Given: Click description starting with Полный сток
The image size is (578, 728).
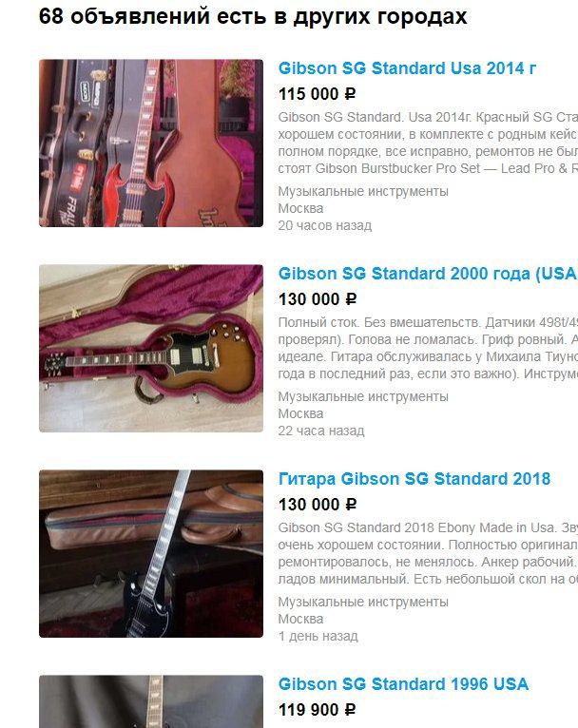Looking at the screenshot, I should [x=428, y=348].
